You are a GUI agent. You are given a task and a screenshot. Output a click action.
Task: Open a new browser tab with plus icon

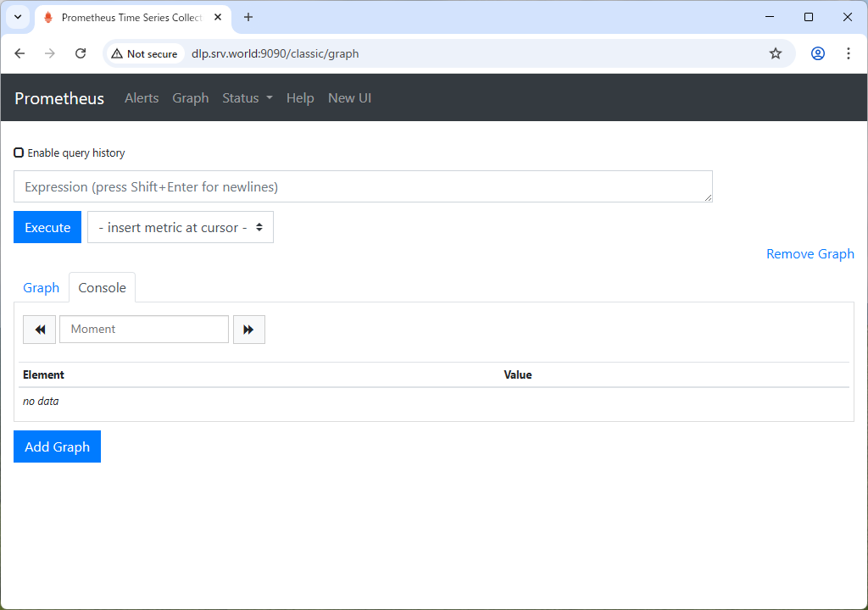pos(248,17)
